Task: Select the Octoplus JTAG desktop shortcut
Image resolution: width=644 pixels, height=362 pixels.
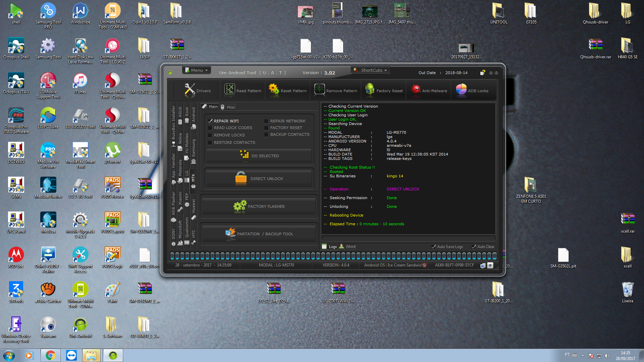Action: [x=16, y=84]
